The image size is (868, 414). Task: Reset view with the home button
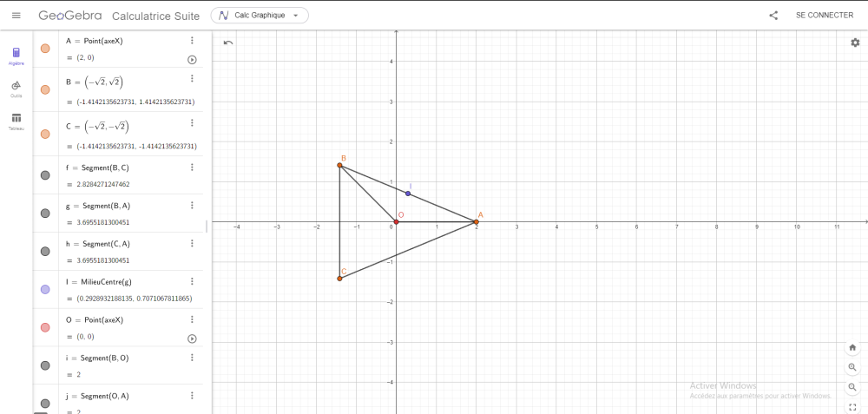(x=853, y=348)
